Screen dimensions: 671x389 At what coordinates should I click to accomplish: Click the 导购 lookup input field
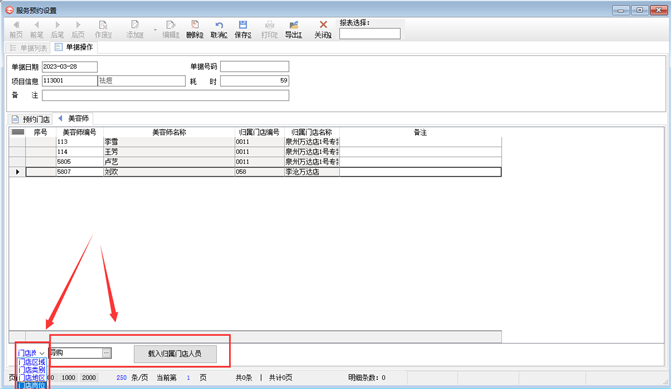coord(75,353)
